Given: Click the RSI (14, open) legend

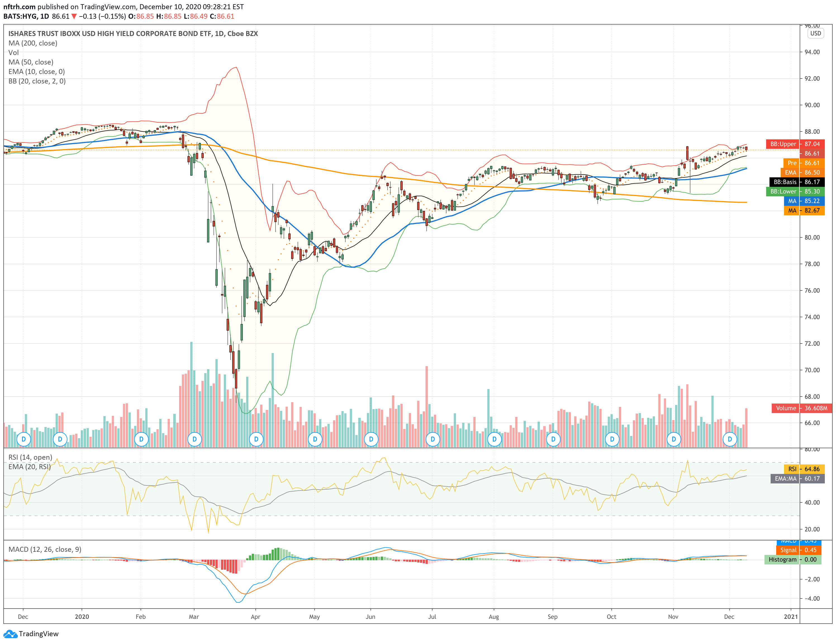Looking at the screenshot, I should 30,457.
